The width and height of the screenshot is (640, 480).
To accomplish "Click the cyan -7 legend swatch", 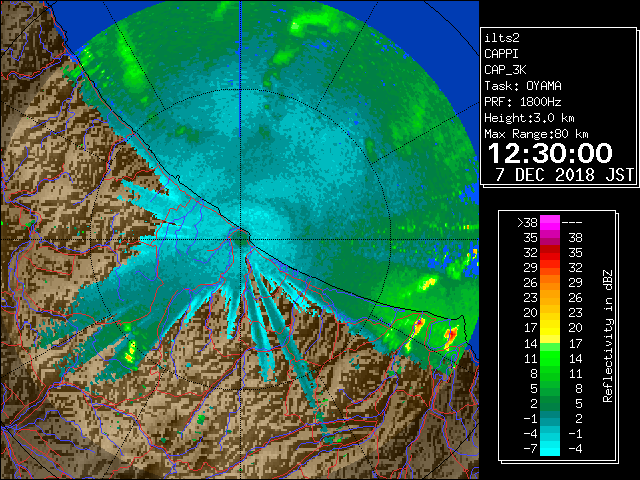I will tap(550, 449).
